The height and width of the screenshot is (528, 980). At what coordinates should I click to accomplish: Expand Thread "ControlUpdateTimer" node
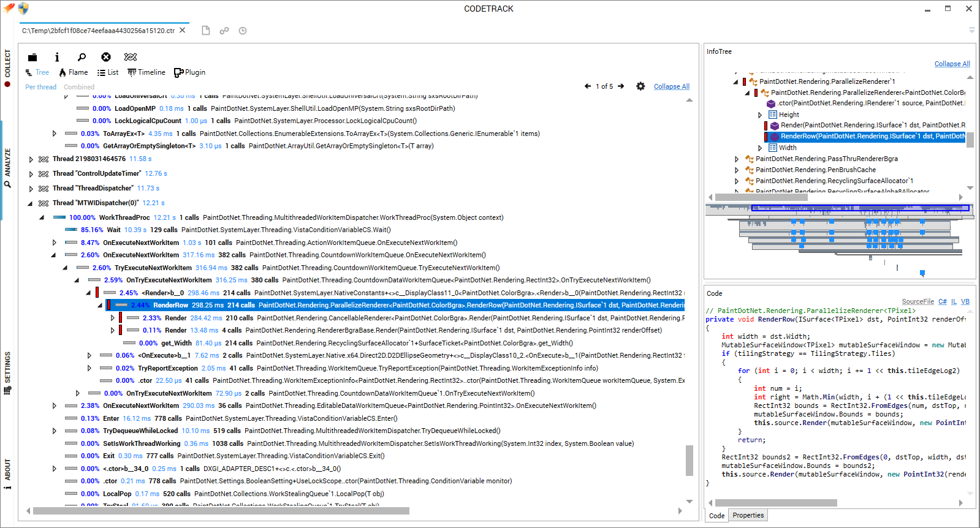pos(31,174)
